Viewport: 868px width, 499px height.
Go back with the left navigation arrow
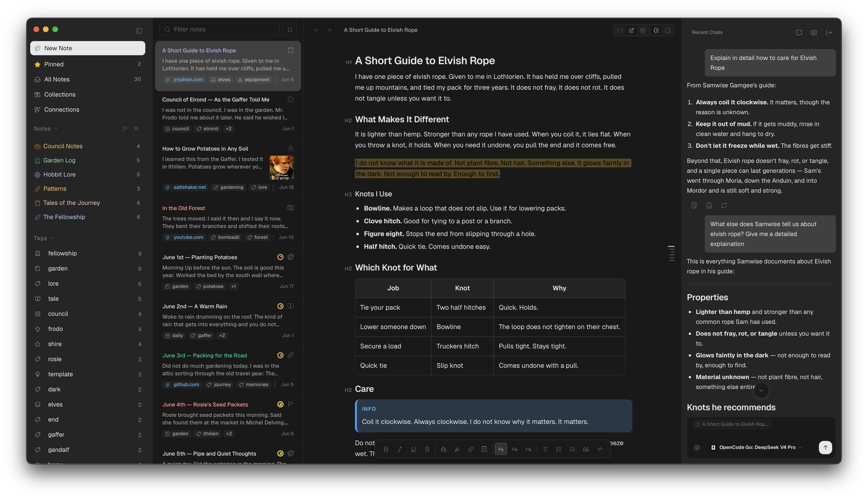316,30
